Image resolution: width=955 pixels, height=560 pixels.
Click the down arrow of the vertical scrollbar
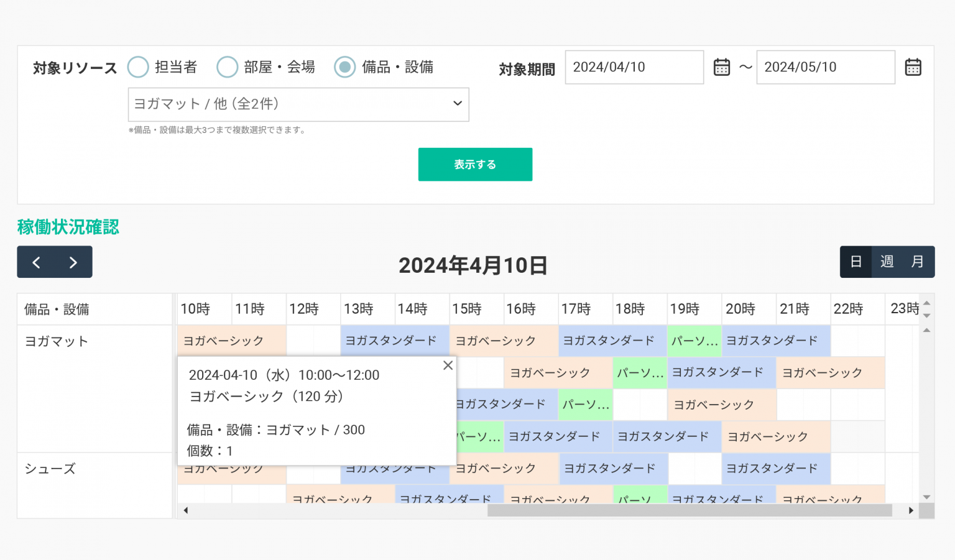[x=926, y=497]
